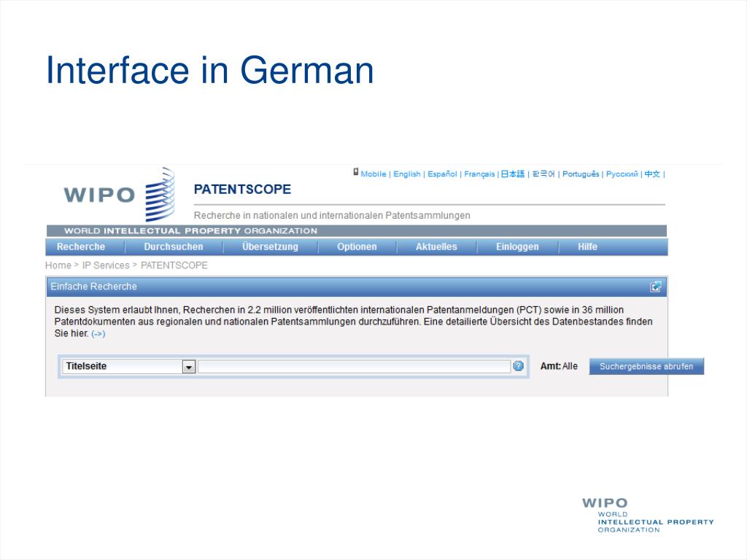Screen dimensions: 747x560
Task: Open the Übersetzung menu
Action: click(271, 246)
